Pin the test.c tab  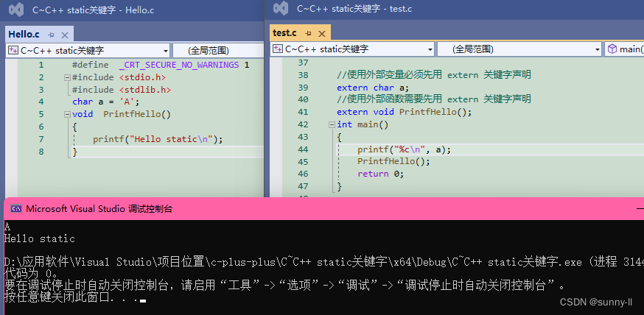click(x=308, y=33)
